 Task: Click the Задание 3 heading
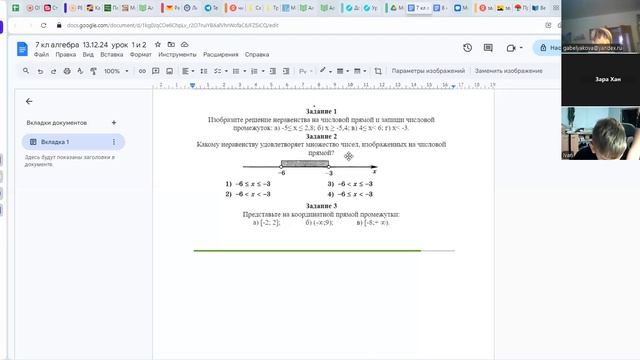(x=321, y=206)
